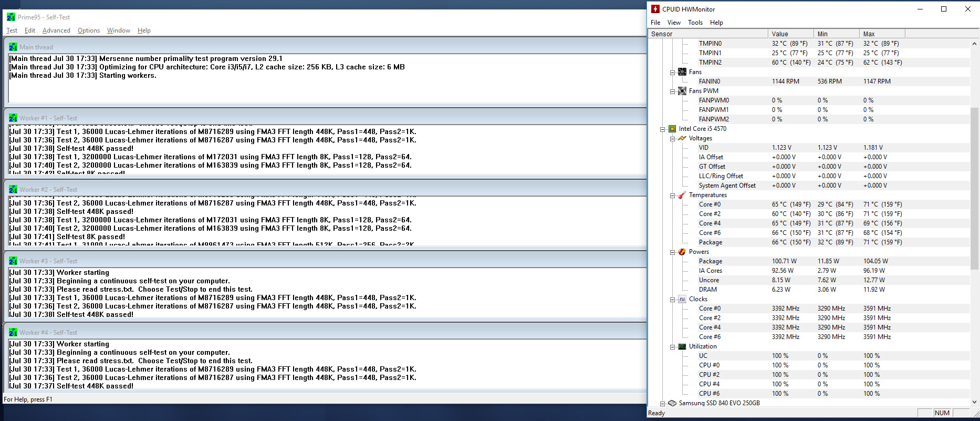Click the Worker #4 Self-Test window icon

[13, 333]
